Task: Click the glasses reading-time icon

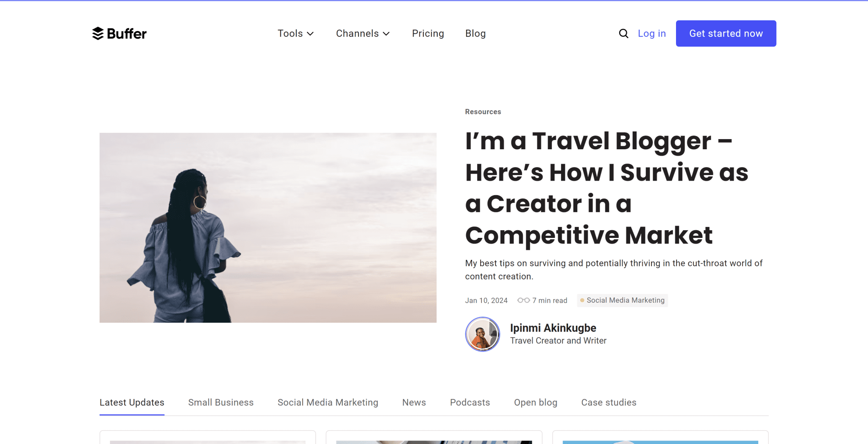Action: coord(523,300)
